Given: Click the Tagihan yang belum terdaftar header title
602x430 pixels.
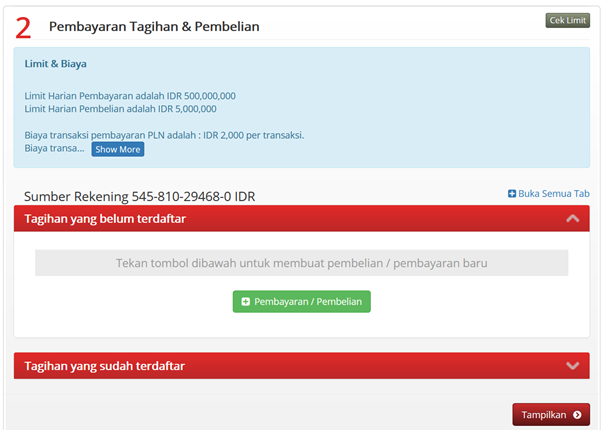Looking at the screenshot, I should click(x=105, y=218).
